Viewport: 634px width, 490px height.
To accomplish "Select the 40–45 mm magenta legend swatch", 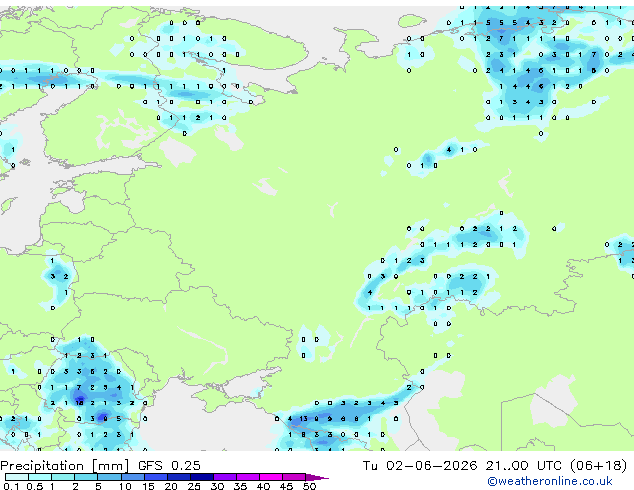I will click(271, 477).
